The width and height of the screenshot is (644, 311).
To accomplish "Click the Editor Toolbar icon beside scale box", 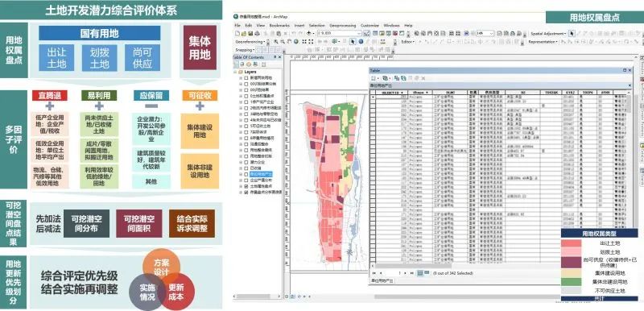I will point(367,33).
